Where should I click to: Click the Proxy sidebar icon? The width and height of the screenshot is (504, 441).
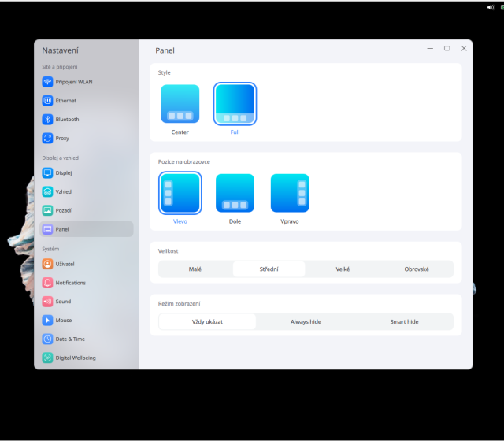(47, 139)
